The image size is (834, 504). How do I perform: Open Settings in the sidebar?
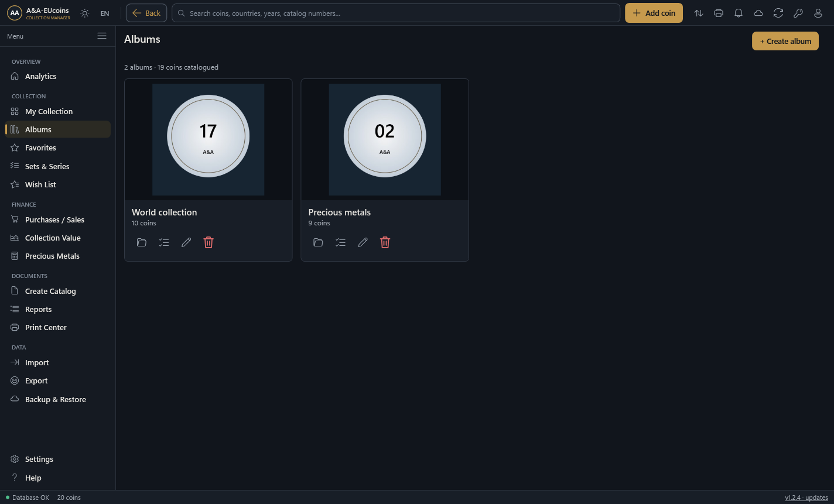pyautogui.click(x=57, y=459)
